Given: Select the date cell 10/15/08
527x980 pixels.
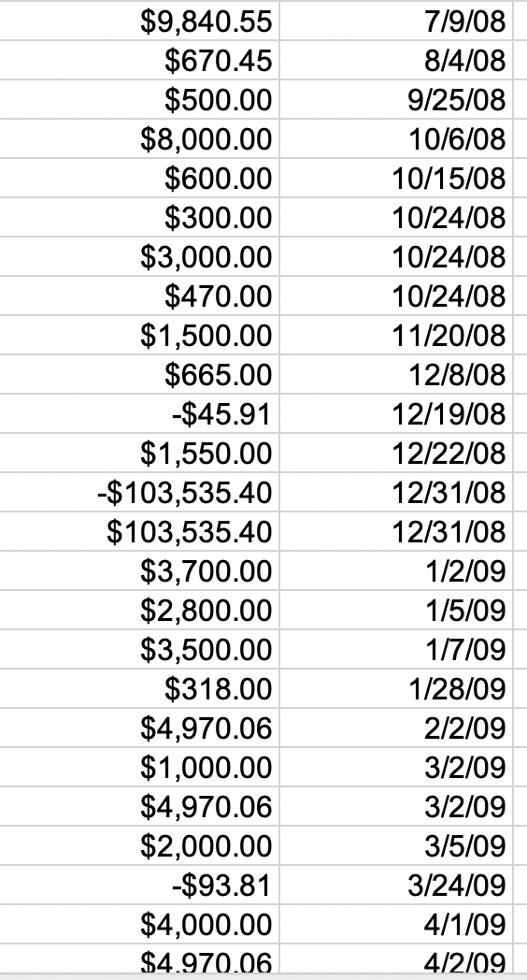Looking at the screenshot, I should 396,178.
